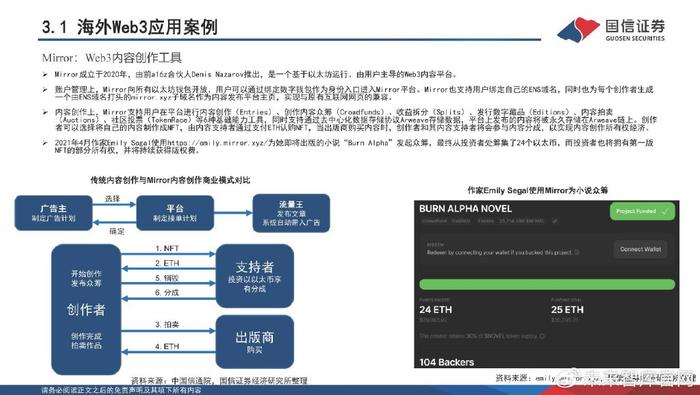Click the 104 Backers text
The height and width of the screenshot is (395, 700).
(x=446, y=362)
